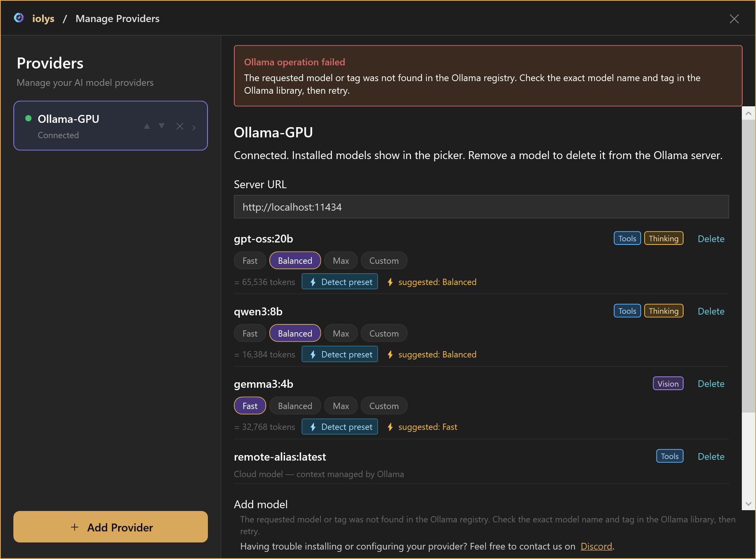Click Thinking badge on gpt-oss:20b

pos(663,238)
